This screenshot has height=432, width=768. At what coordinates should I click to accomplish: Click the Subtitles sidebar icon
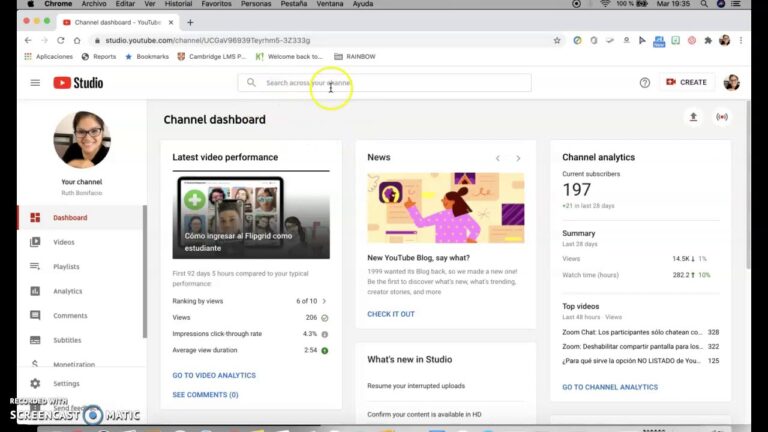(x=35, y=340)
